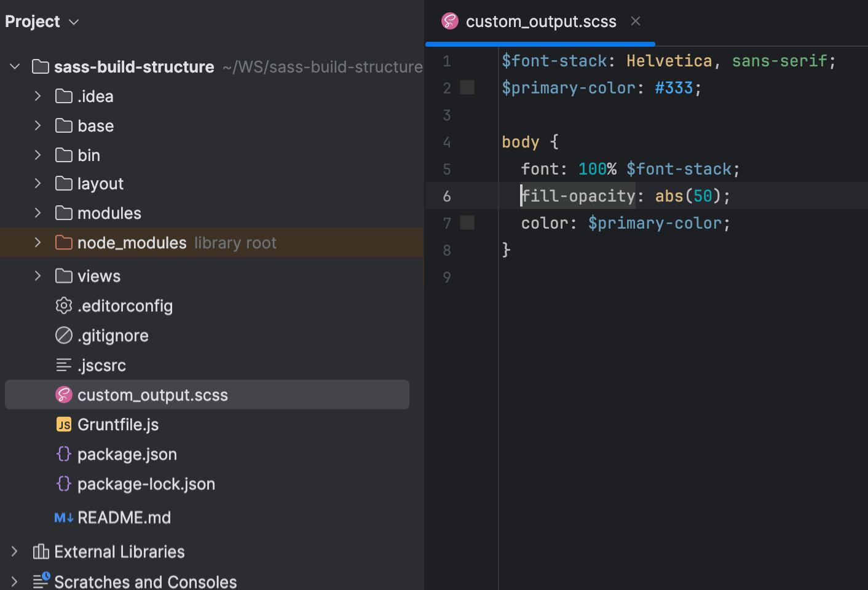868x590 pixels.
Task: Expand the layout folder
Action: click(x=37, y=183)
